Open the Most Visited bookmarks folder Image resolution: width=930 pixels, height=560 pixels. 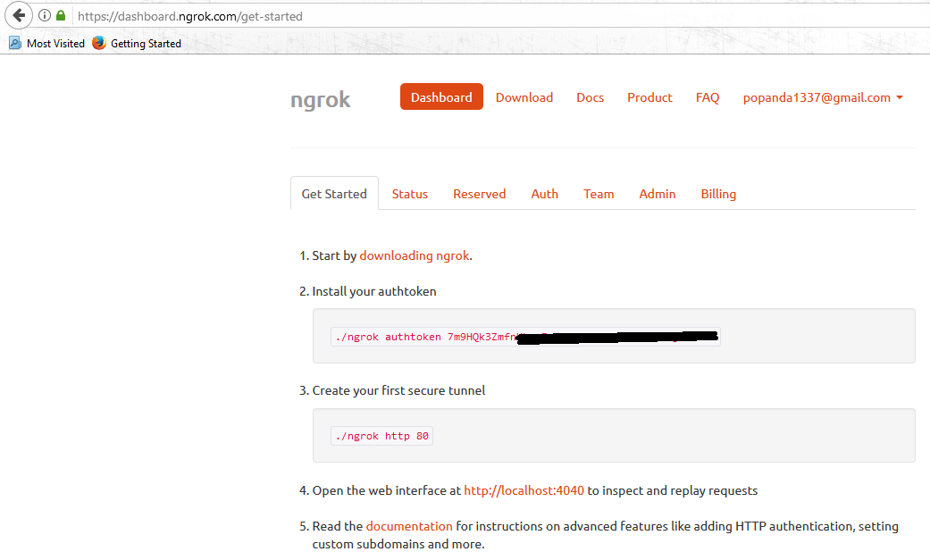pos(46,43)
